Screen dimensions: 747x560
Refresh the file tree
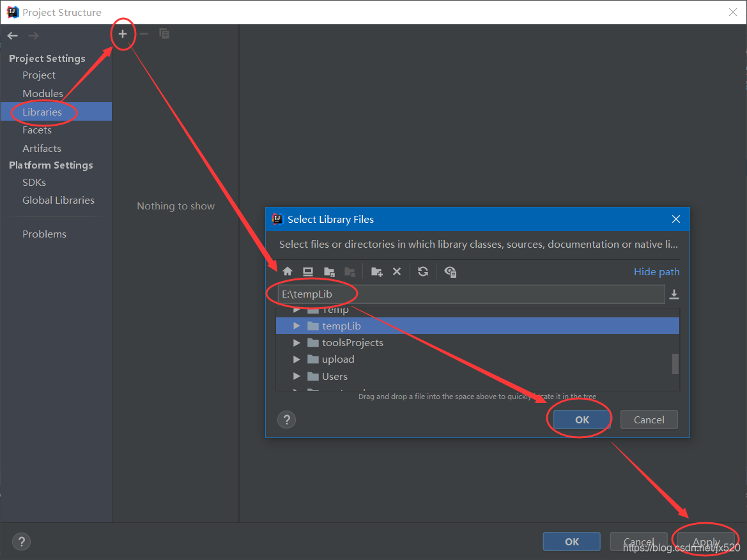(x=423, y=271)
